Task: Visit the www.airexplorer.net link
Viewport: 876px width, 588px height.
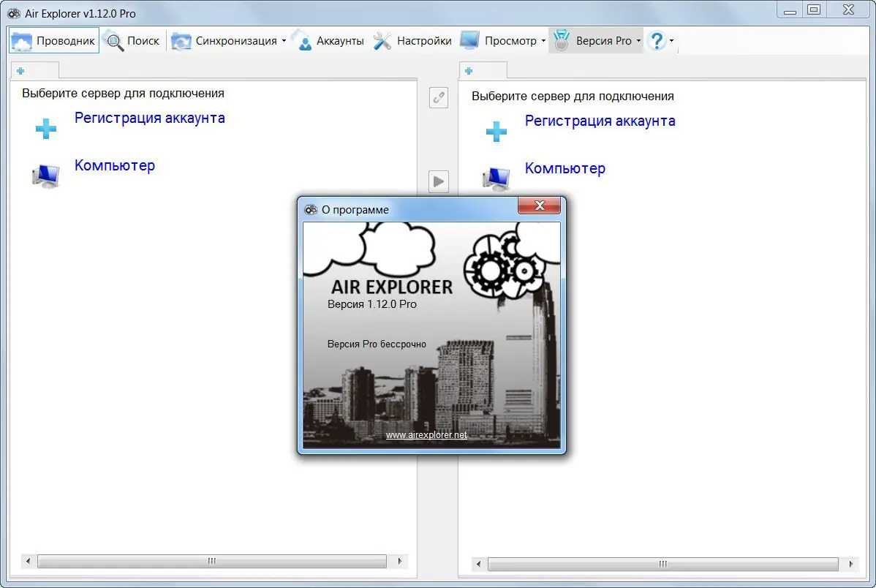Action: (426, 434)
